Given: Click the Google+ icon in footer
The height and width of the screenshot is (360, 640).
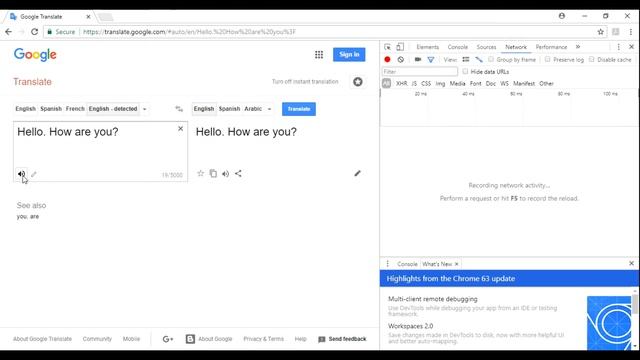Looking at the screenshot, I should coord(168,339).
